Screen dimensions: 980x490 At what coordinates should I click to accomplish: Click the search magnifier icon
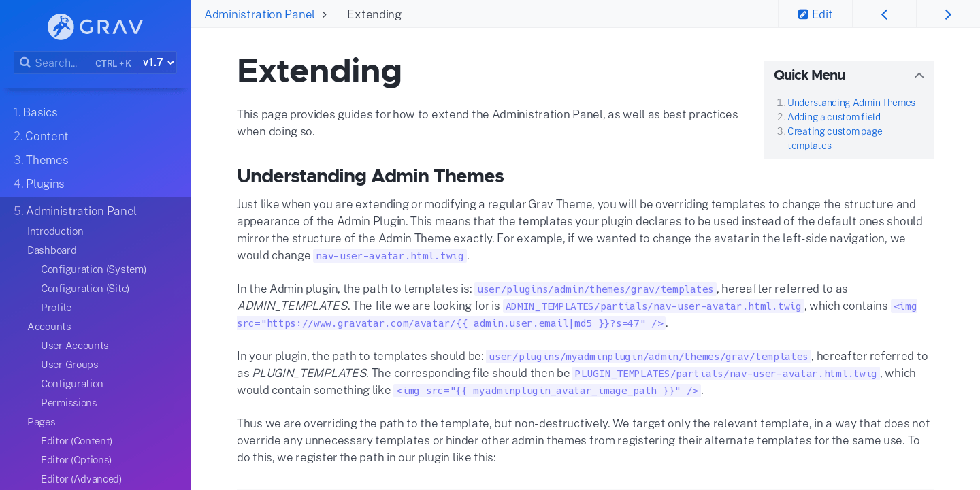click(25, 63)
